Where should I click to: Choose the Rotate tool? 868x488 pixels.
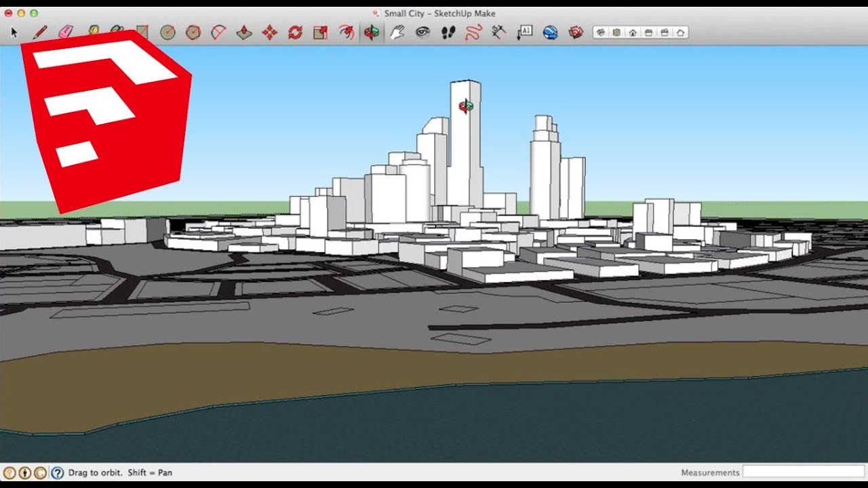click(x=295, y=32)
